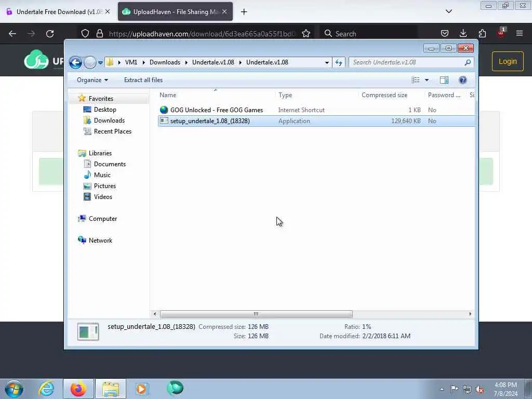Open Firefox Pocket icon

pyautogui.click(x=445, y=34)
